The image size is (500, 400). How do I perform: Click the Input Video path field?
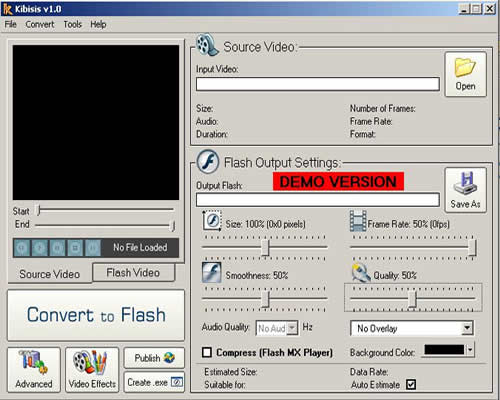[x=318, y=84]
